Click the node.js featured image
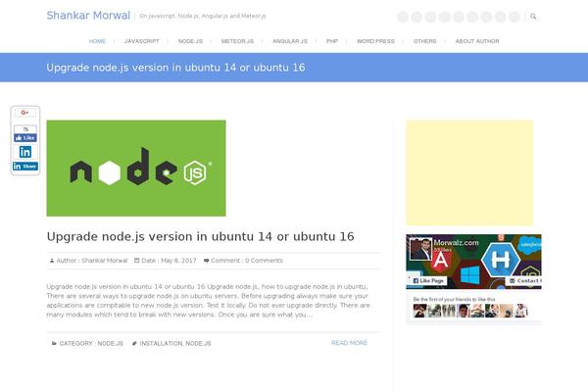The image size is (588, 392). click(x=136, y=168)
